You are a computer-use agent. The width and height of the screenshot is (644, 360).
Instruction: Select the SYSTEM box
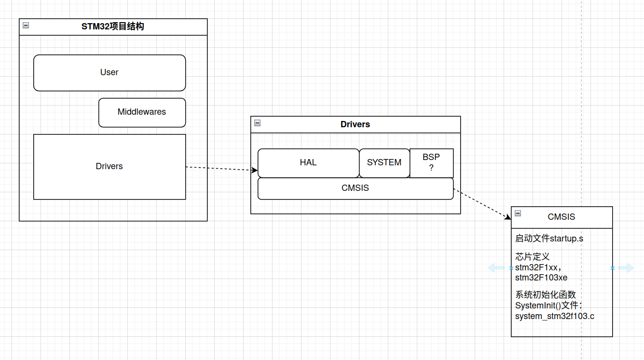point(384,163)
